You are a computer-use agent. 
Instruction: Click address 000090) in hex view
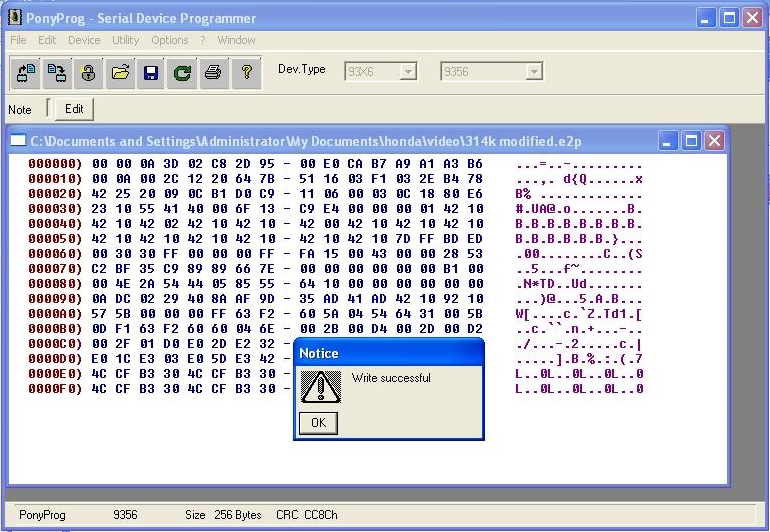tap(55, 299)
